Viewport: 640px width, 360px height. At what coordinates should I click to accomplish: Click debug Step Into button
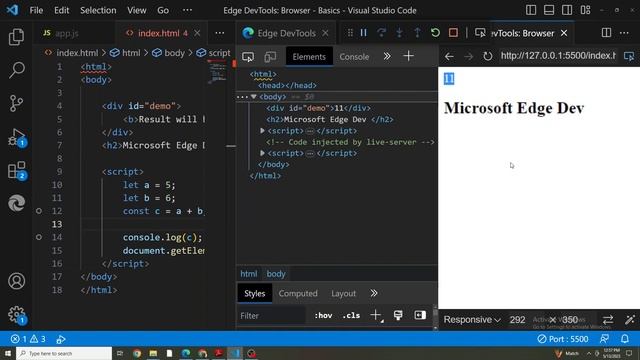coord(399,33)
